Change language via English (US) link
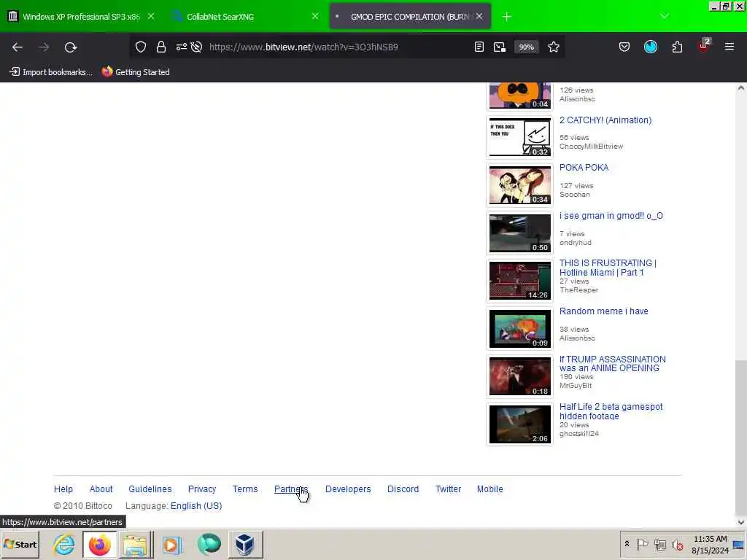This screenshot has height=560, width=747. point(196,506)
